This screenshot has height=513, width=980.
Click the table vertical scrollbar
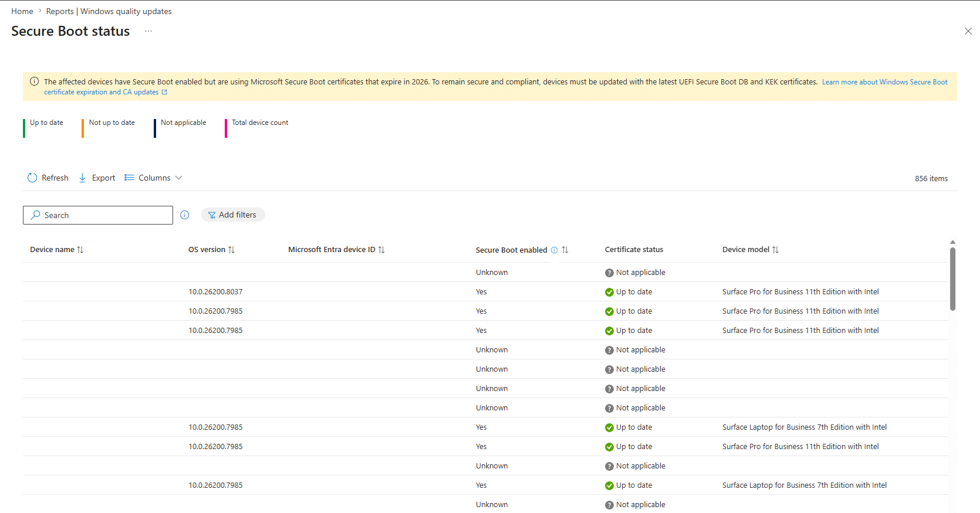pos(952,278)
